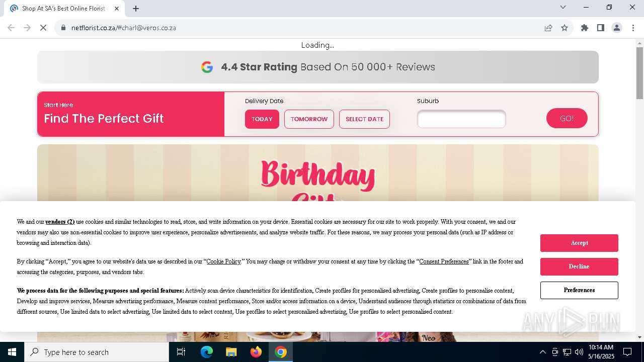Click taskbar search box
The width and height of the screenshot is (644, 362).
click(x=97, y=352)
